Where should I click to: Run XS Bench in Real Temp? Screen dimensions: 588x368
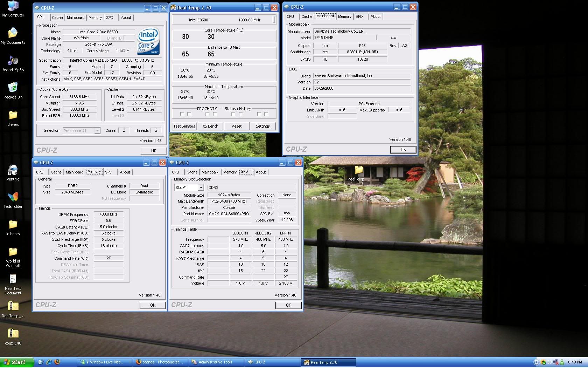click(x=210, y=126)
